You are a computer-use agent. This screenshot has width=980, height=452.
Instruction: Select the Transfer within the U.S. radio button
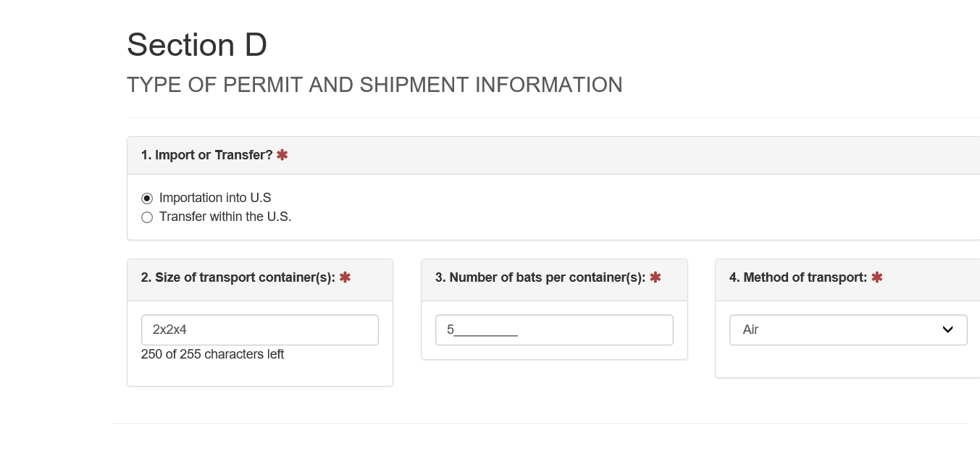point(147,217)
